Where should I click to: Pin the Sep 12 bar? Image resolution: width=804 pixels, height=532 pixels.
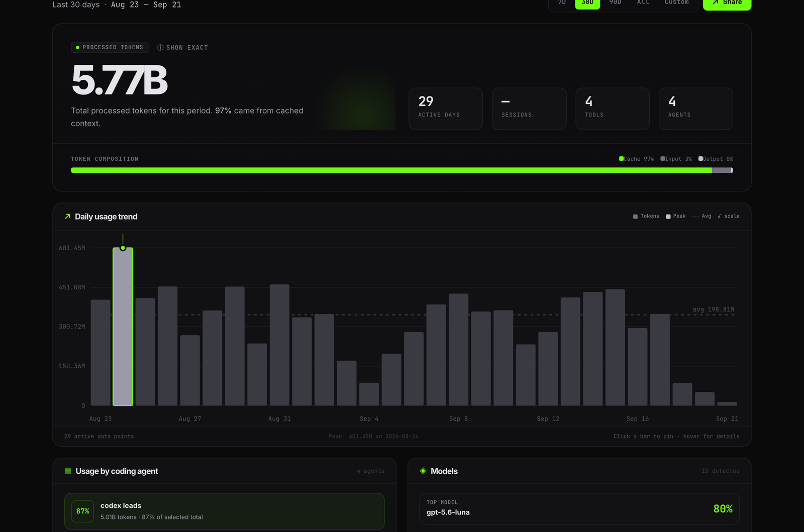tap(548, 369)
